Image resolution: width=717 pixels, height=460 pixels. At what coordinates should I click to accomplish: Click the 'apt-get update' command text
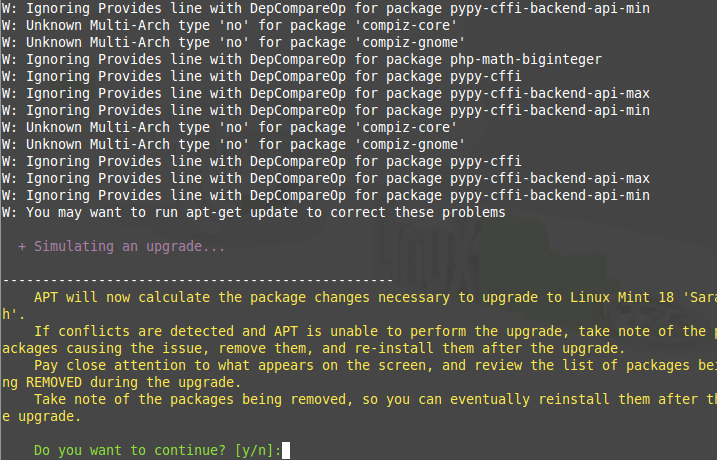[x=244, y=213]
